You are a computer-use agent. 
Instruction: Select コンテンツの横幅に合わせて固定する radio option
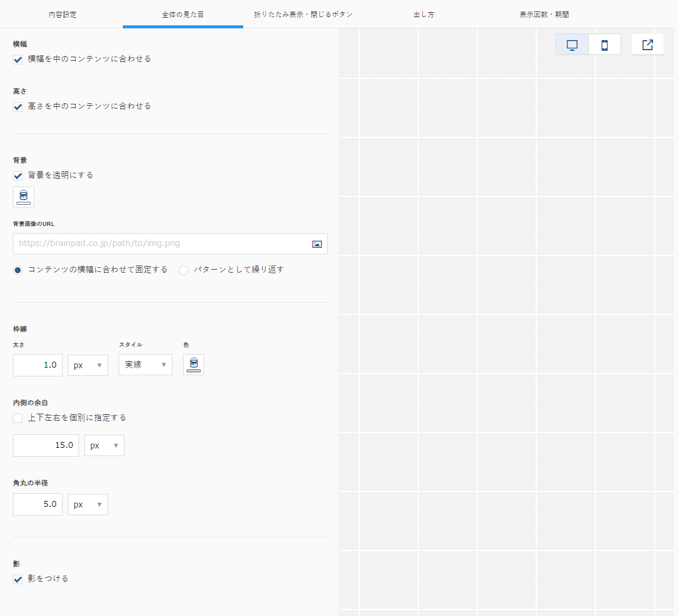tap(18, 270)
